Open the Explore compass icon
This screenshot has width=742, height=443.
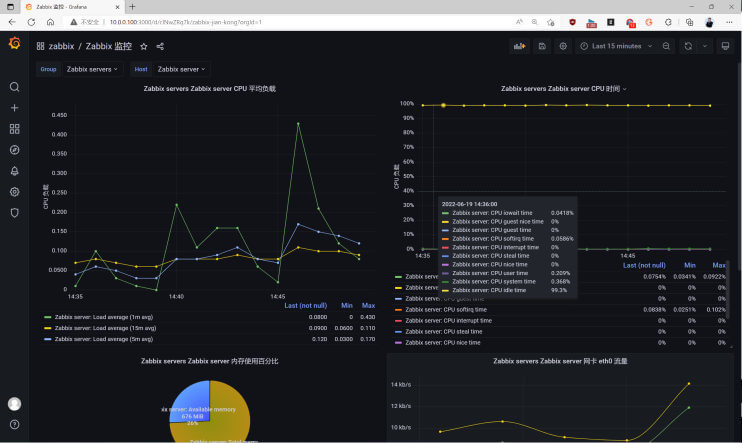click(15, 150)
